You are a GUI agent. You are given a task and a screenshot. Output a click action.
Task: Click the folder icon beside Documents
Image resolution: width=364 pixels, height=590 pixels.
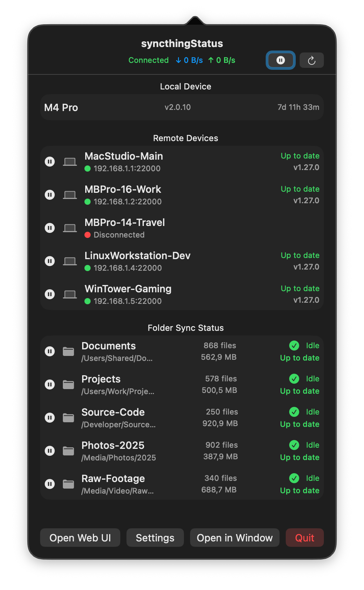coord(68,351)
